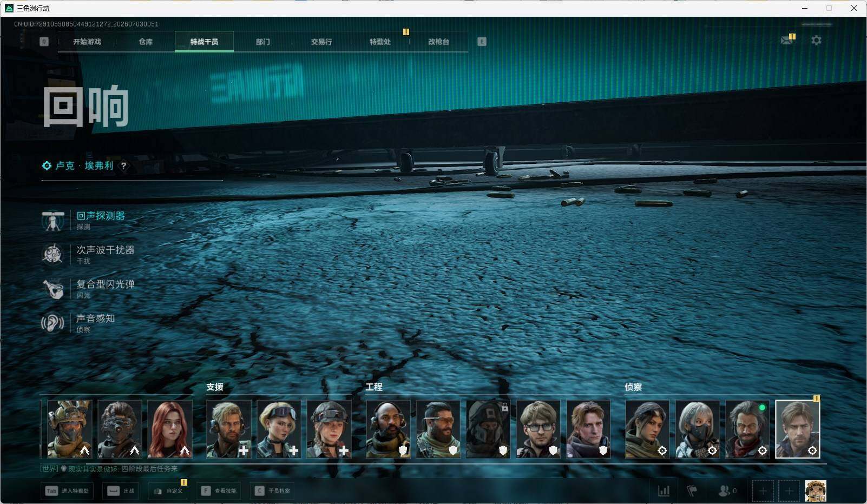
Task: Select the 复合型闪光弹 skill icon
Action: 53,288
